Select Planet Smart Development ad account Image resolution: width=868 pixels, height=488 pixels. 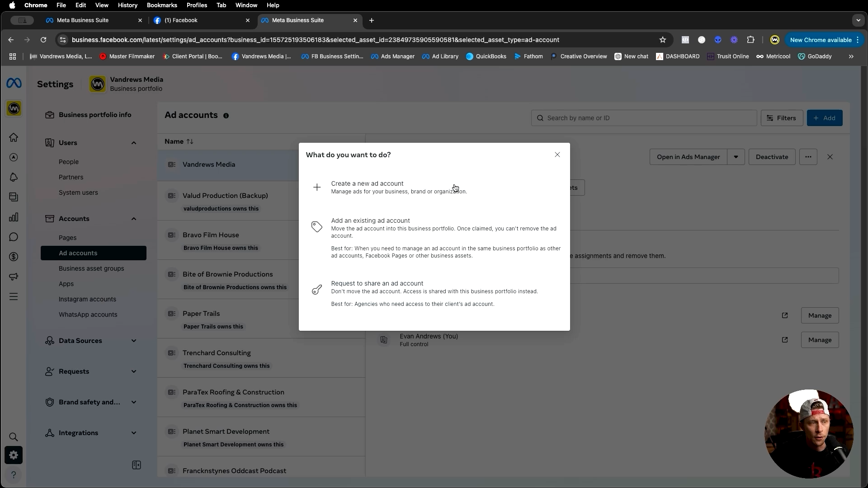[x=261, y=436]
